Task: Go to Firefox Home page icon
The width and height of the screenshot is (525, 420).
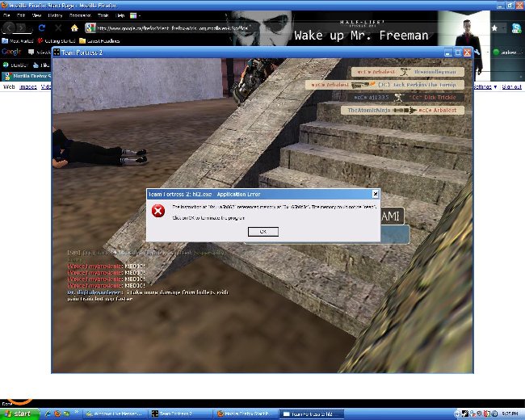Action: (x=74, y=27)
